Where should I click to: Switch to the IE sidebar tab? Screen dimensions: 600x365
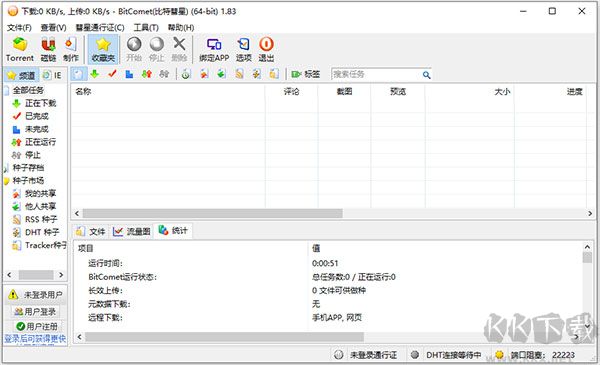[x=52, y=75]
